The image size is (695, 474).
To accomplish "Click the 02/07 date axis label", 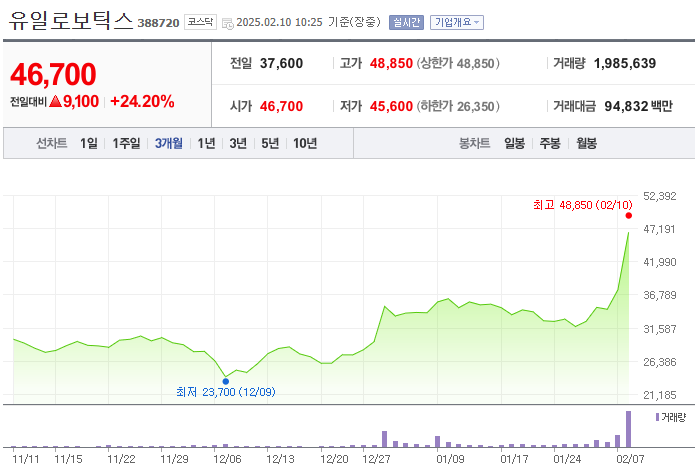I will tap(630, 459).
